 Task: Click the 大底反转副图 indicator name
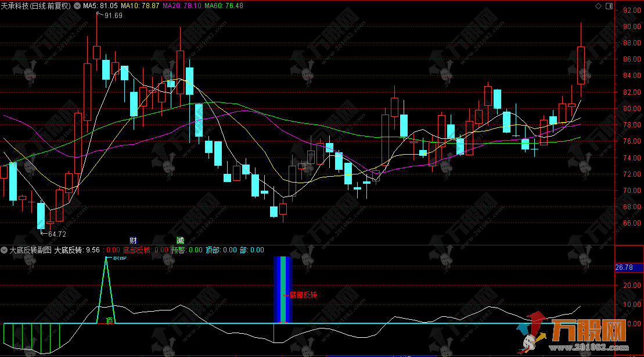(30, 249)
